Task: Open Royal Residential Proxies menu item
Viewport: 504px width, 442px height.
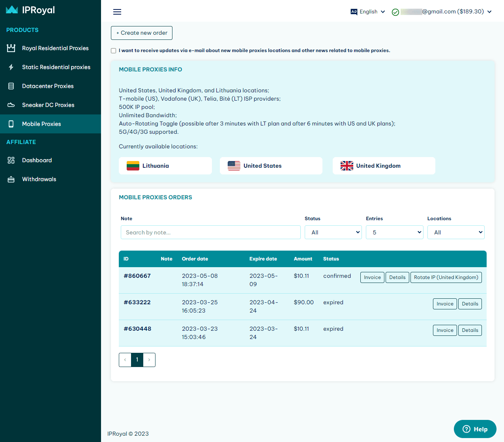Action: point(51,48)
